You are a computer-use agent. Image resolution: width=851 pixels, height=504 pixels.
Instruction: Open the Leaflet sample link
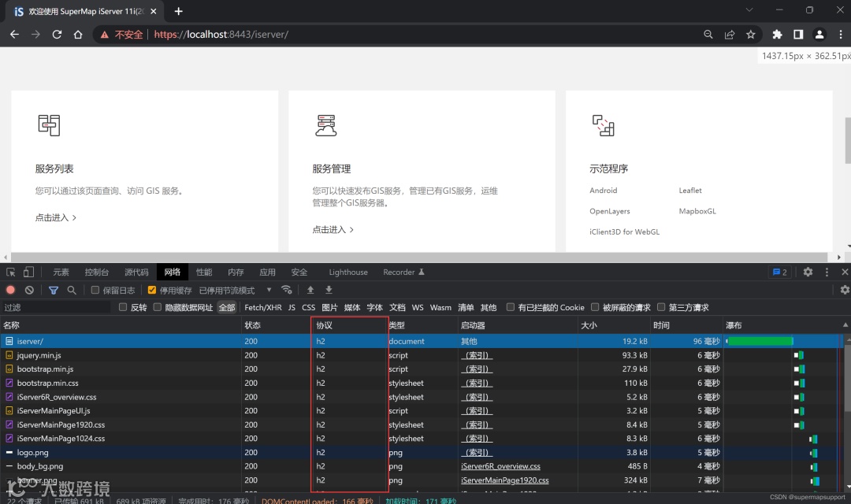[x=689, y=191]
